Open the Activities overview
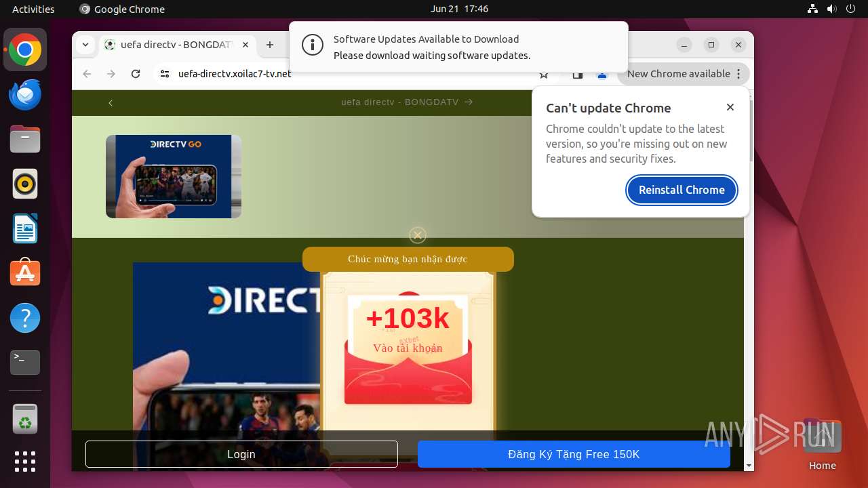The width and height of the screenshot is (868, 488). pos(33,9)
